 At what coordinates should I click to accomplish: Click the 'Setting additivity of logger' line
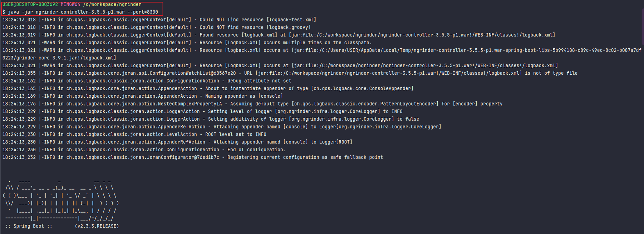[211, 119]
